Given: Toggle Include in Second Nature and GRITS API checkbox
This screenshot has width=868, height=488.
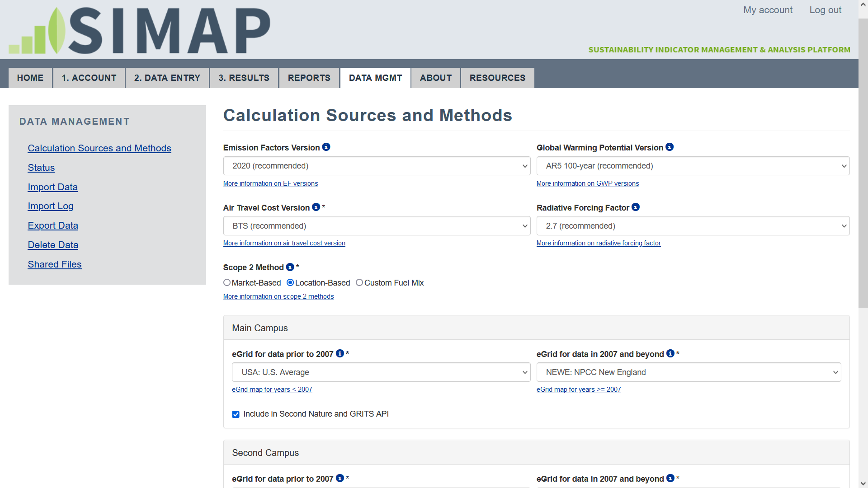Looking at the screenshot, I should [236, 414].
